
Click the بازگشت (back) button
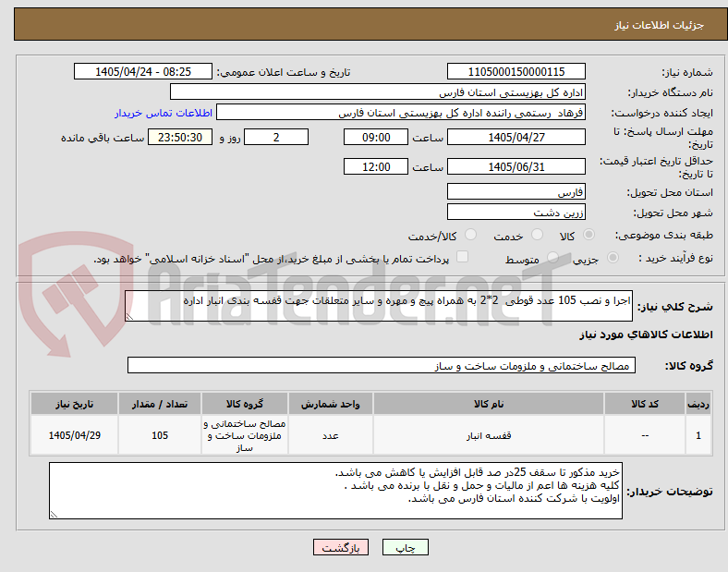point(341,547)
